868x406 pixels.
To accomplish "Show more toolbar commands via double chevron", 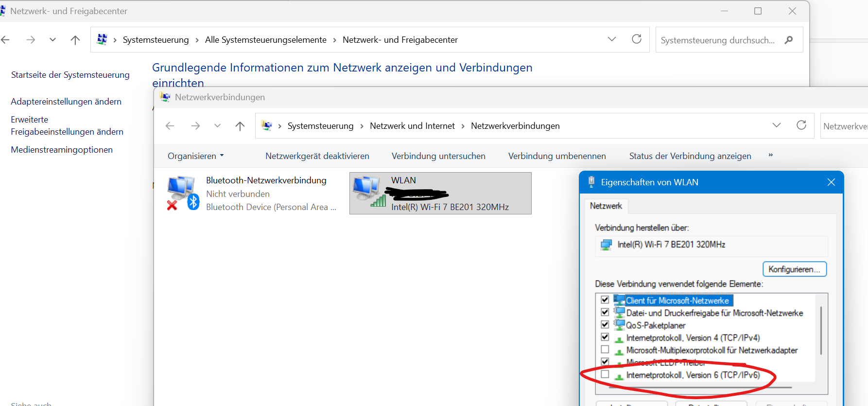I will point(770,155).
